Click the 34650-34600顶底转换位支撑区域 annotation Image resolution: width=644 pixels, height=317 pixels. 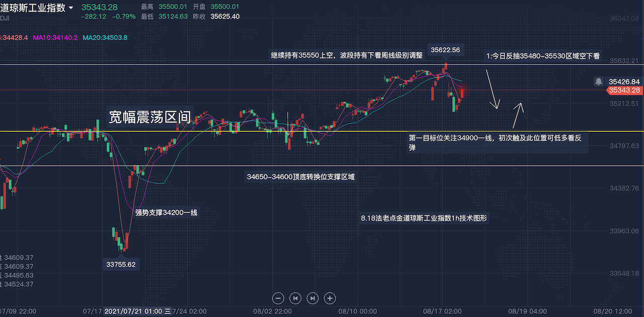tap(300, 177)
